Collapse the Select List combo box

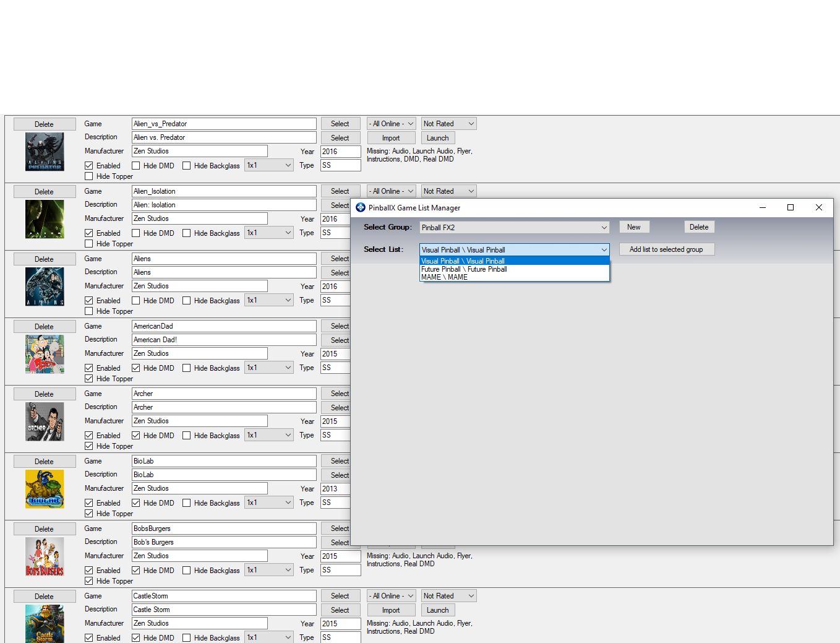[x=515, y=250]
